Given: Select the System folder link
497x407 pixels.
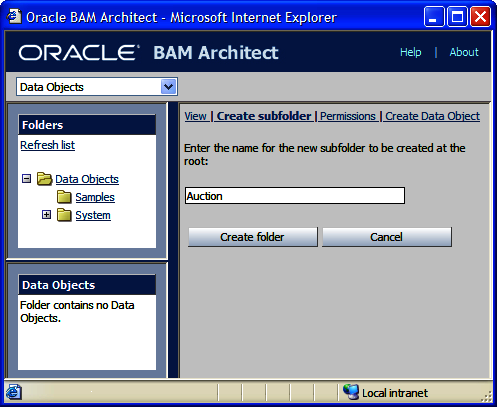Looking at the screenshot, I should pyautogui.click(x=93, y=215).
